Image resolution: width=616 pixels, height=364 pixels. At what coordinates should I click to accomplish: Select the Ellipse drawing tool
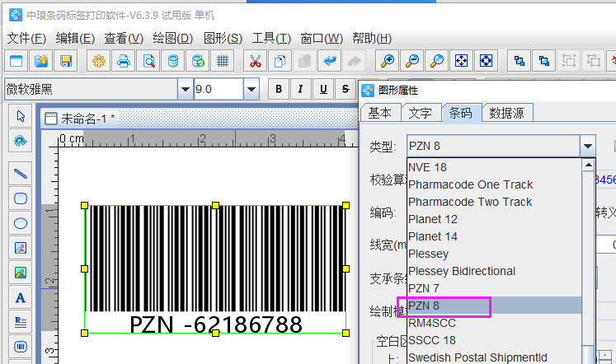coord(21,222)
